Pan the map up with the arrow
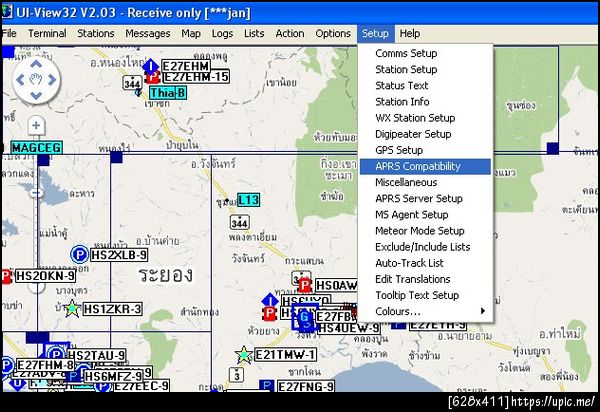 (x=36, y=64)
